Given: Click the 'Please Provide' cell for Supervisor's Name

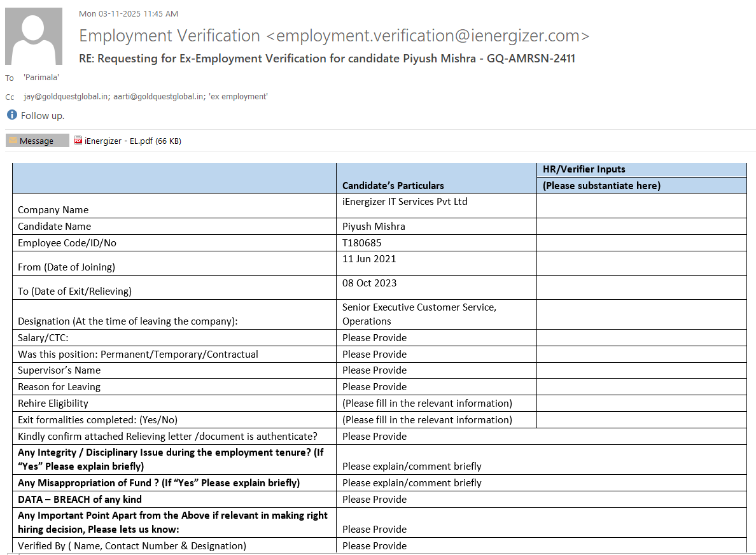Looking at the screenshot, I should pos(374,370).
